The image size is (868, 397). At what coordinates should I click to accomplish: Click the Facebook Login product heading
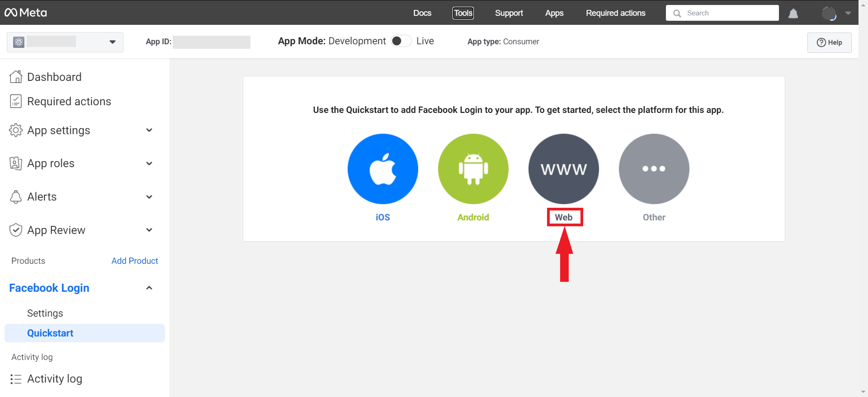coord(49,288)
